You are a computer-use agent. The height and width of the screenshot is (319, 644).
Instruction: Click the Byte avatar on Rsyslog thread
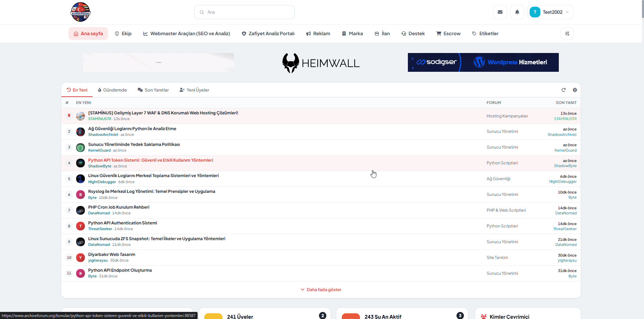[80, 195]
